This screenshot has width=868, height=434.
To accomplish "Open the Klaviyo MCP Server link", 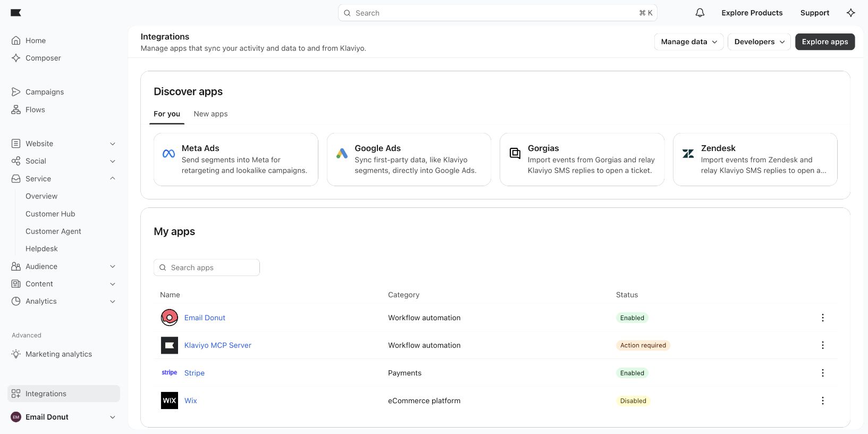I will click(x=218, y=345).
